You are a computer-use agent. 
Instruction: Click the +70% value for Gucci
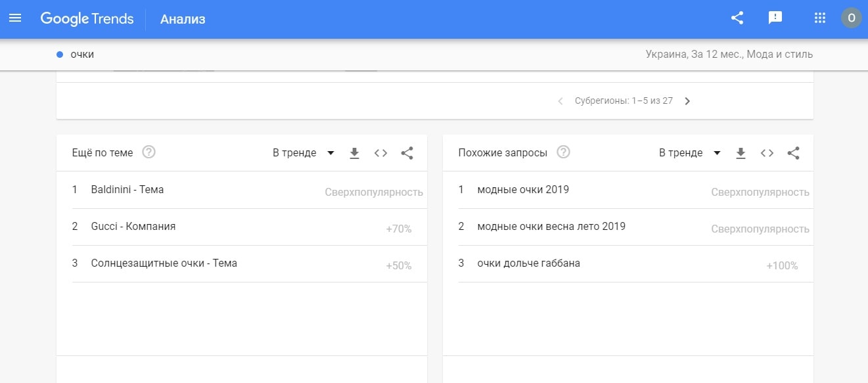click(399, 229)
